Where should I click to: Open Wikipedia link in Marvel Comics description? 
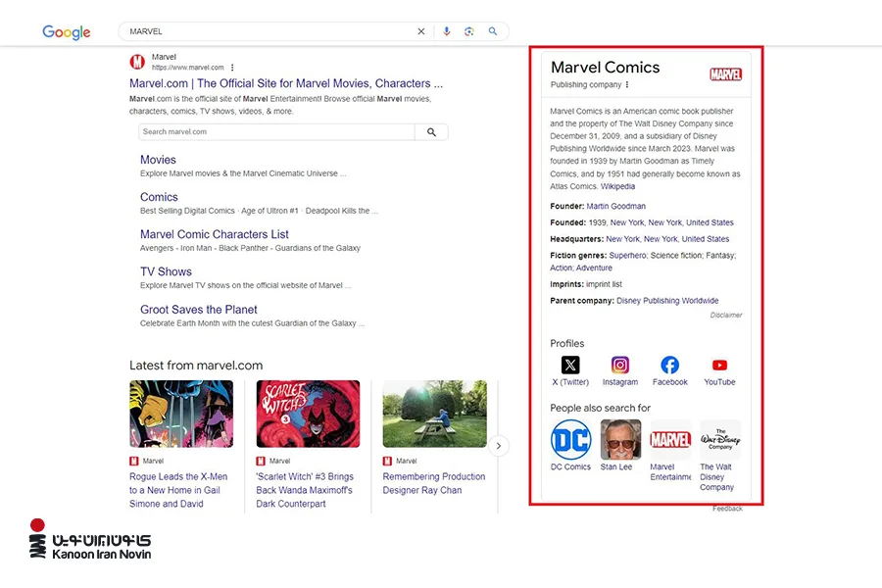click(617, 186)
